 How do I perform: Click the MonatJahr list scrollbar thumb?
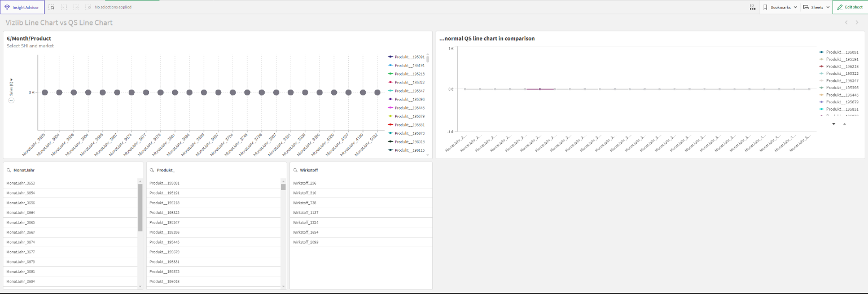point(140,207)
